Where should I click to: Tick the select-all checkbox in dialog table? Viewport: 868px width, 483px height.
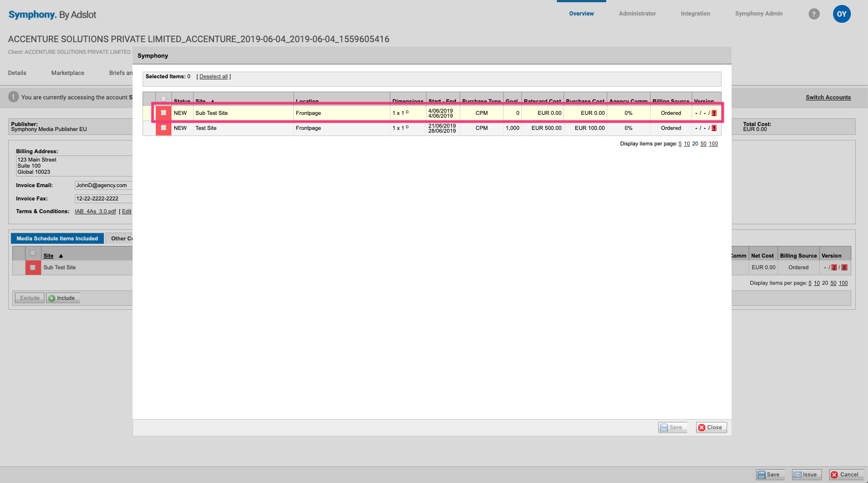(x=164, y=99)
